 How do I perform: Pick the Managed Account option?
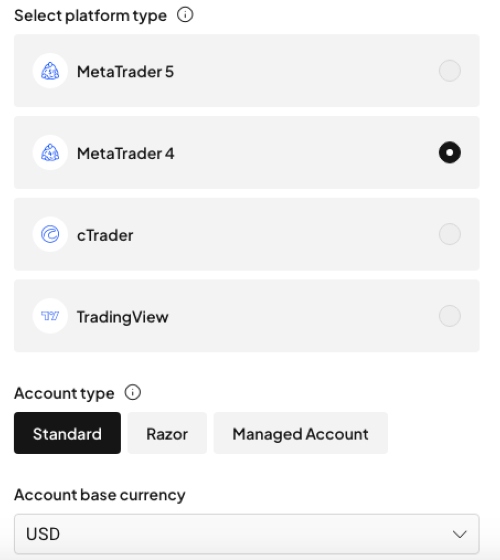[x=301, y=433]
